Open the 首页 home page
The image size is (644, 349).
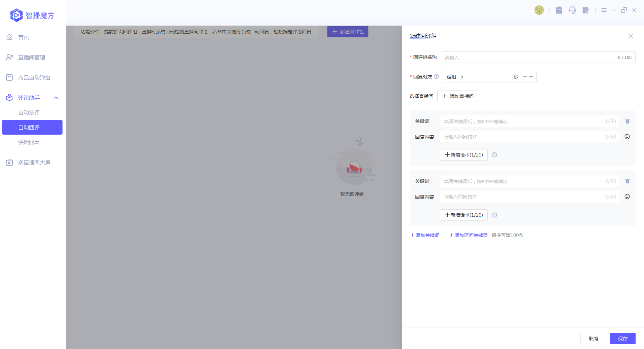click(23, 37)
